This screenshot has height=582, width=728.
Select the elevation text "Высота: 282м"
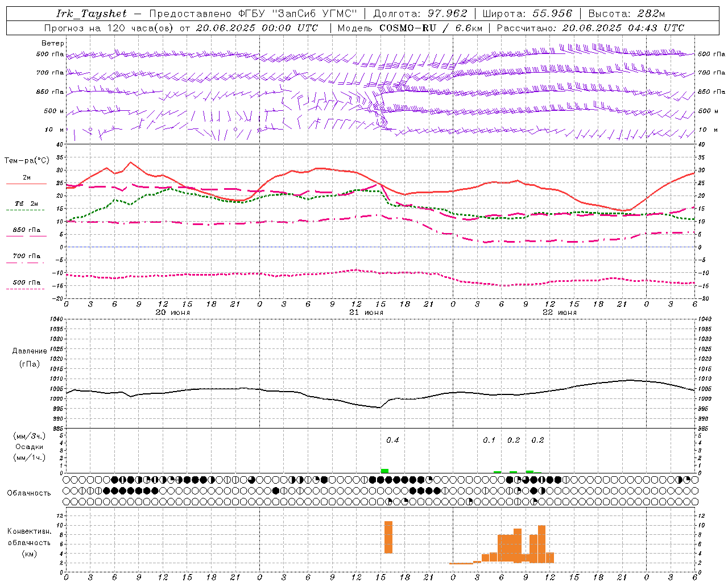click(x=627, y=14)
